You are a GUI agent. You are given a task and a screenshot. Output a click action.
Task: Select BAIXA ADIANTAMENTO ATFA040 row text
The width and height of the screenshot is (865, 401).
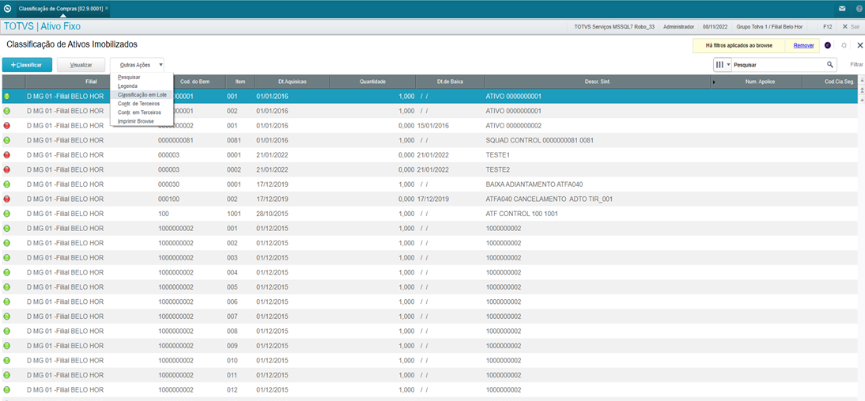[x=534, y=184]
